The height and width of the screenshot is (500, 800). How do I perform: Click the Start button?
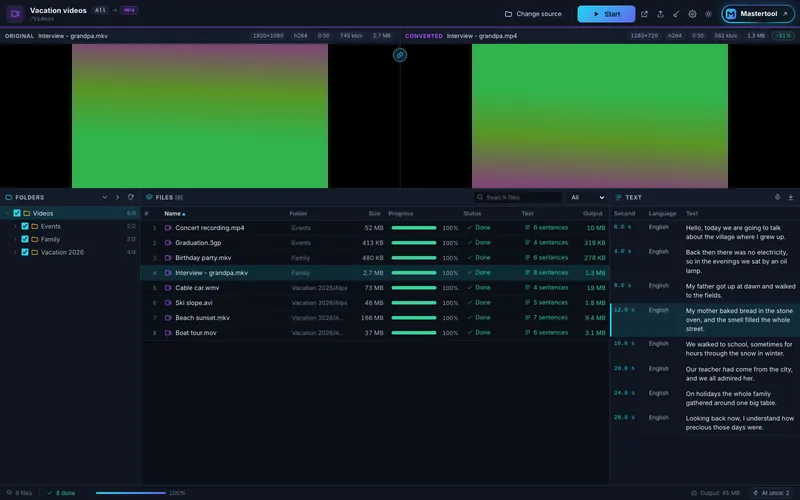(x=606, y=14)
